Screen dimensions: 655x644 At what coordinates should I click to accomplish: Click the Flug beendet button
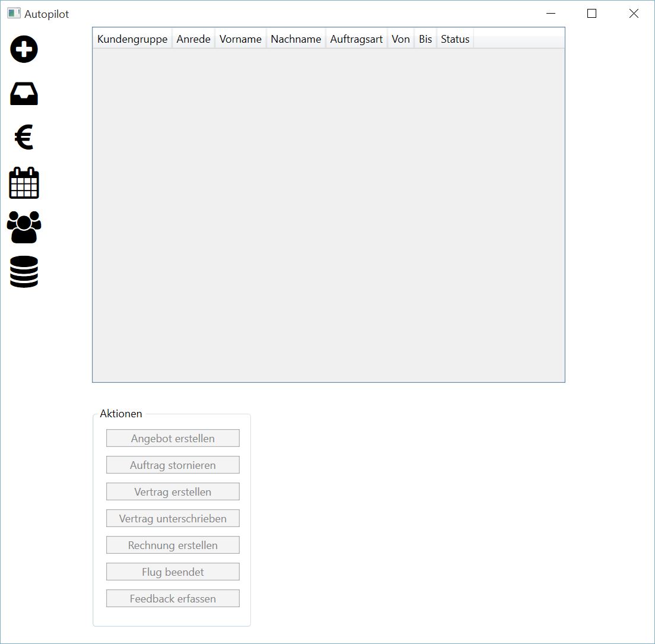click(173, 572)
